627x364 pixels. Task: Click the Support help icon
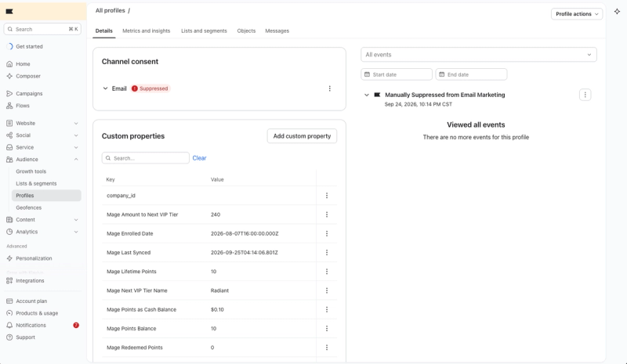(x=9, y=337)
